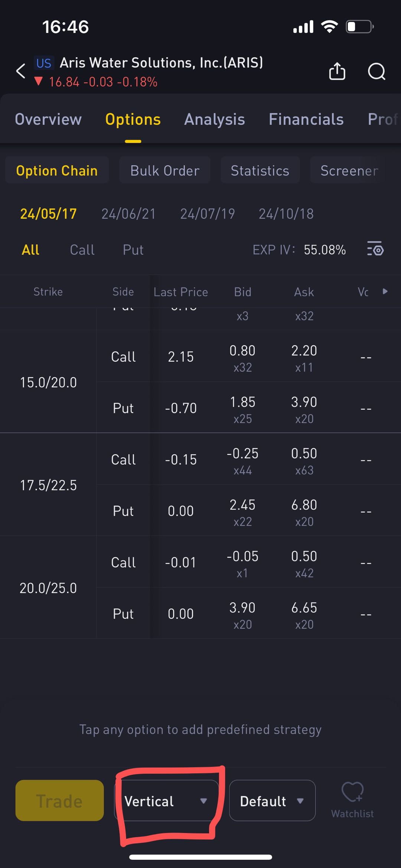Switch to the Financials tab

coord(306,119)
